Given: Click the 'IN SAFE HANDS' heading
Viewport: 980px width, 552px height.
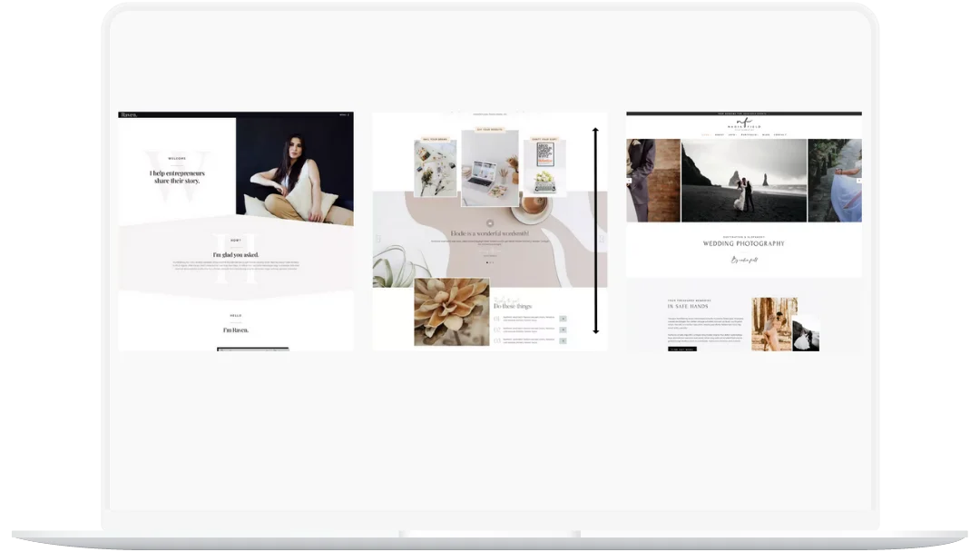Looking at the screenshot, I should [x=688, y=306].
